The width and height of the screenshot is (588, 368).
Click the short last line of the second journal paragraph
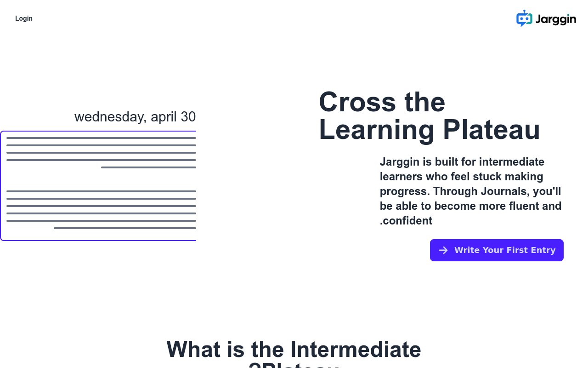coord(125,228)
